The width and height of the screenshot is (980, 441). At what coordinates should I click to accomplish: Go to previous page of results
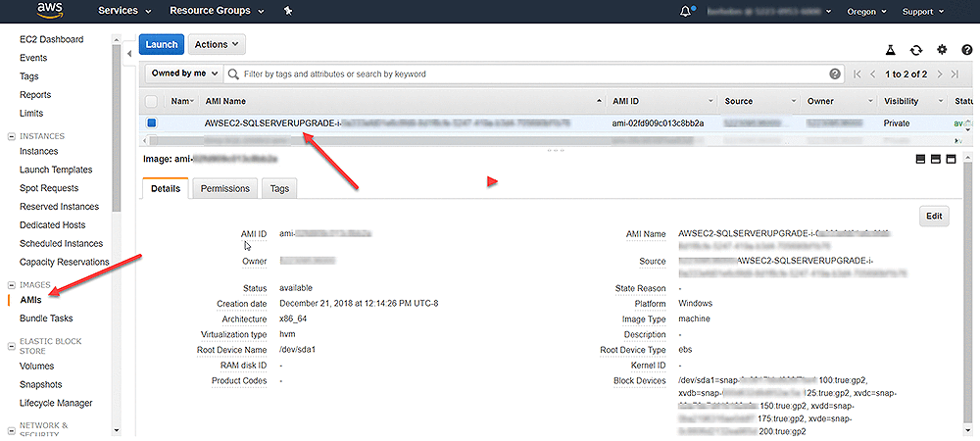(873, 74)
